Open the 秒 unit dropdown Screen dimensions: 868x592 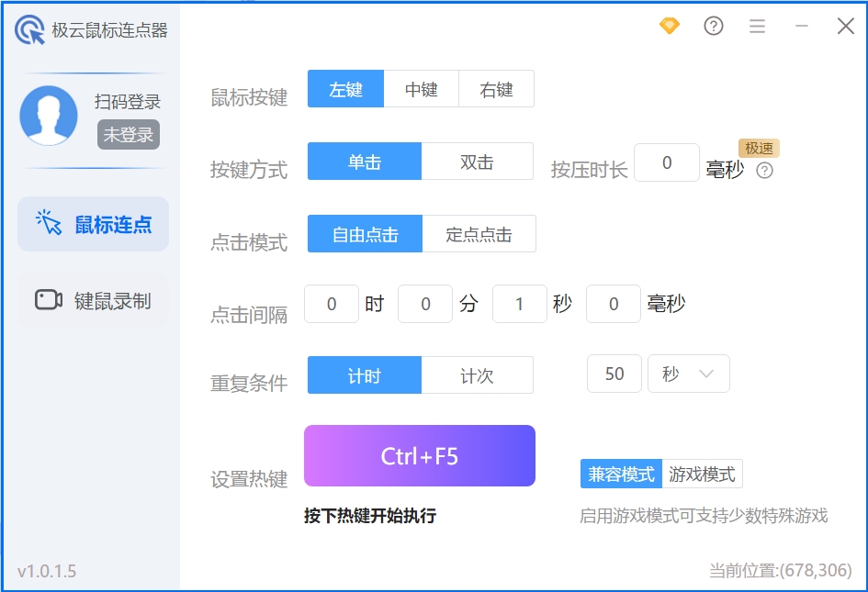(x=689, y=374)
